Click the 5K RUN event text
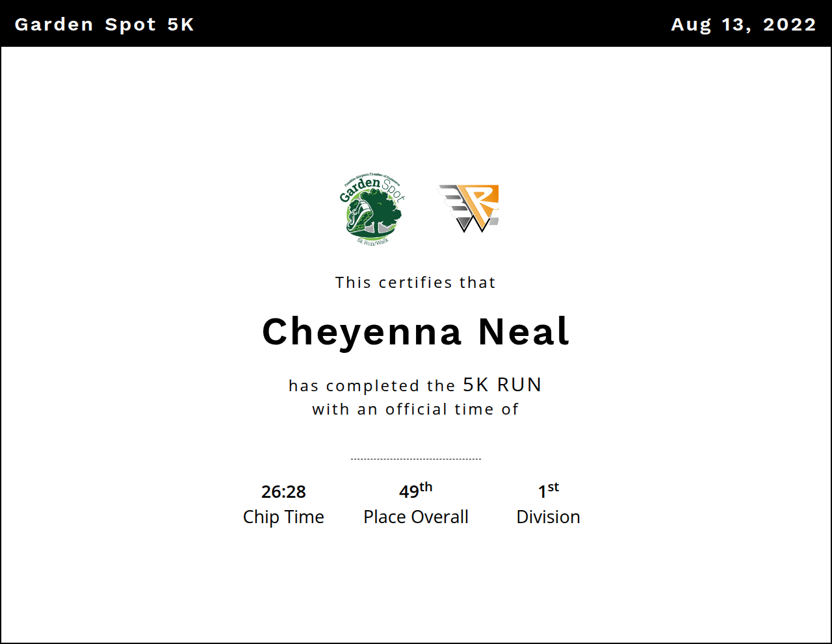This screenshot has width=832, height=644. (502, 385)
